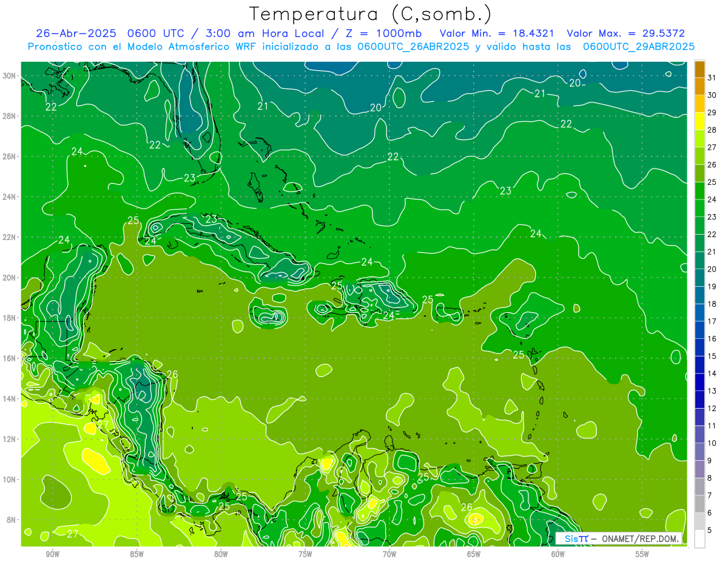Click the "60W" longitude axis label
The height and width of the screenshot is (562, 728).
pos(558,554)
